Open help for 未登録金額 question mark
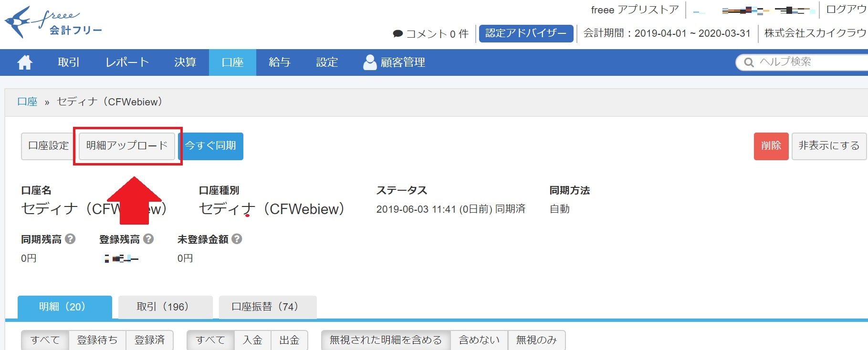The image size is (868, 350). pyautogui.click(x=237, y=239)
